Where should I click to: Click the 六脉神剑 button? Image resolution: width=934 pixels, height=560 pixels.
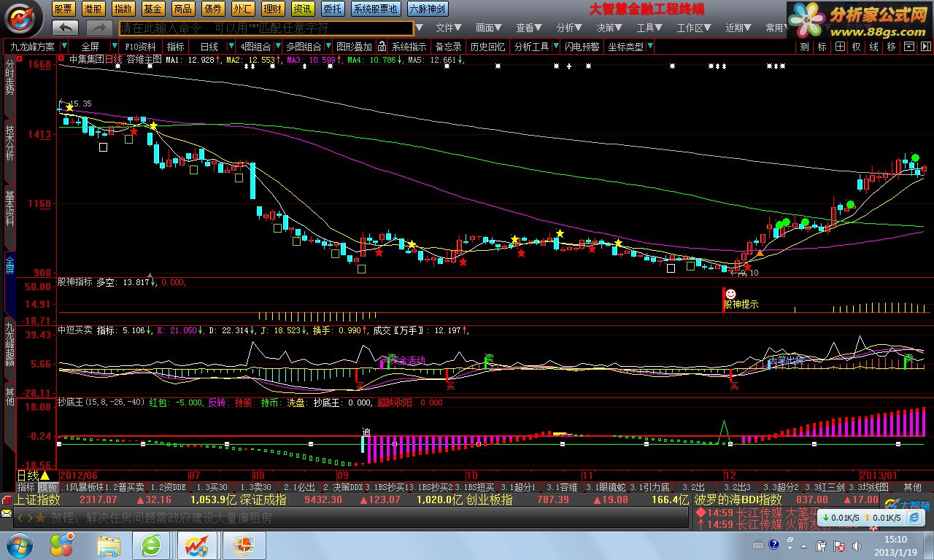pos(427,9)
